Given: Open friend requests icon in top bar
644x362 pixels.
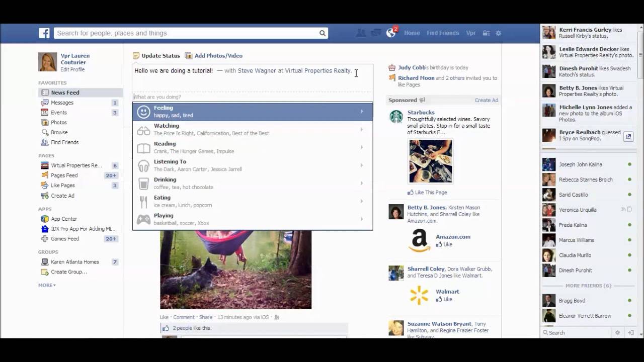Looking at the screenshot, I should pos(361,33).
